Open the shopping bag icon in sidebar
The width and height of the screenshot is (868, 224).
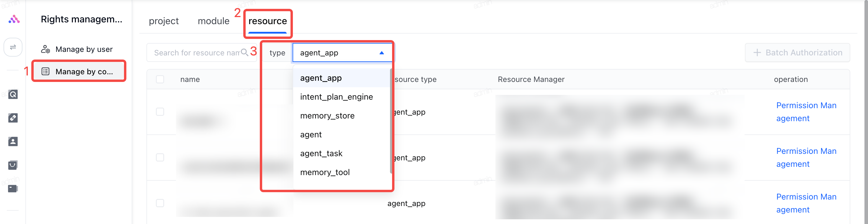13,165
